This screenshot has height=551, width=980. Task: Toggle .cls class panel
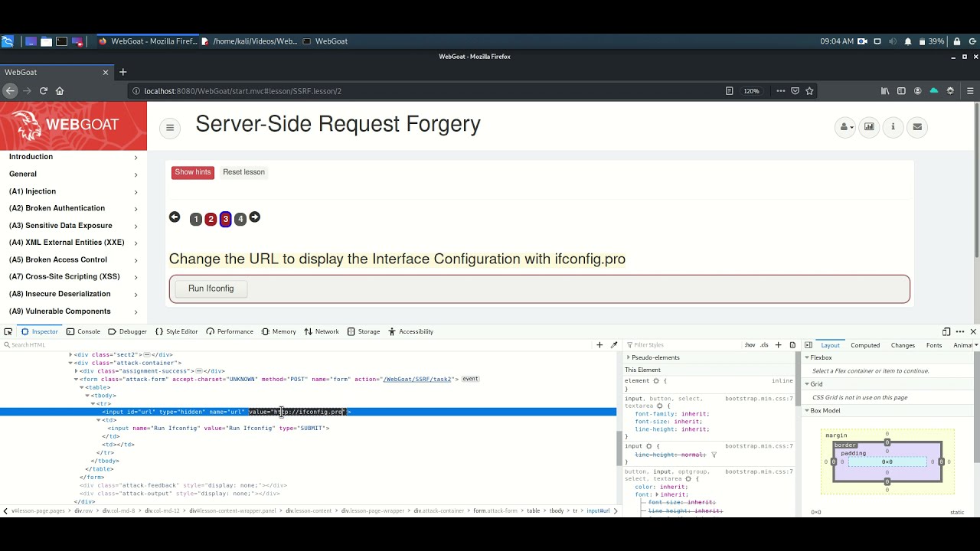coord(764,345)
